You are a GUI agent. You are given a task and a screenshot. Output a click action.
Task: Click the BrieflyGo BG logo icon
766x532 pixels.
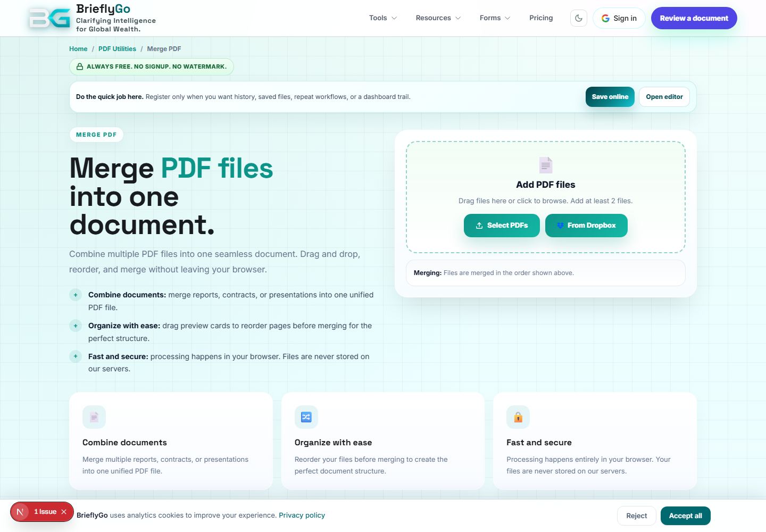pos(49,18)
